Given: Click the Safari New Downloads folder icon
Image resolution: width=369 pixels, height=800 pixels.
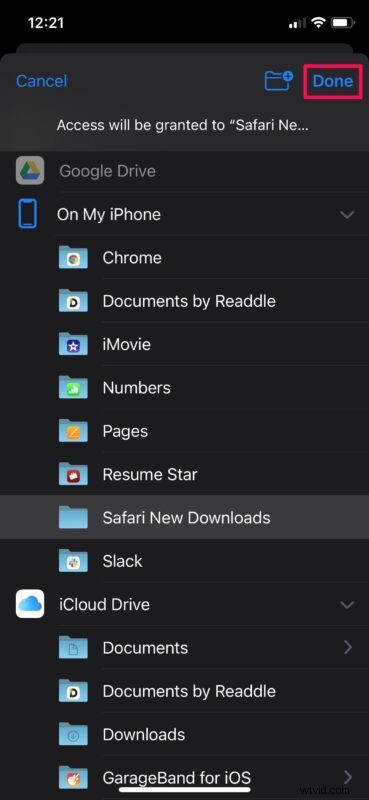Looking at the screenshot, I should click(x=73, y=517).
